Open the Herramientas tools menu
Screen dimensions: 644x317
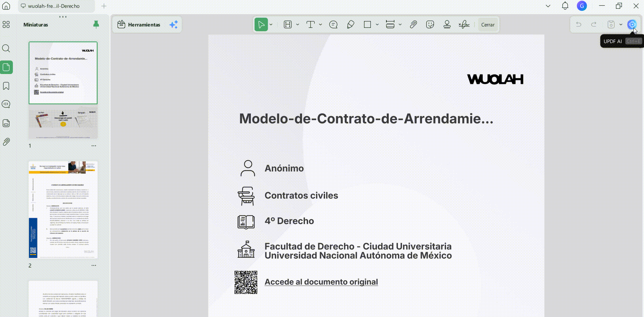(x=139, y=24)
